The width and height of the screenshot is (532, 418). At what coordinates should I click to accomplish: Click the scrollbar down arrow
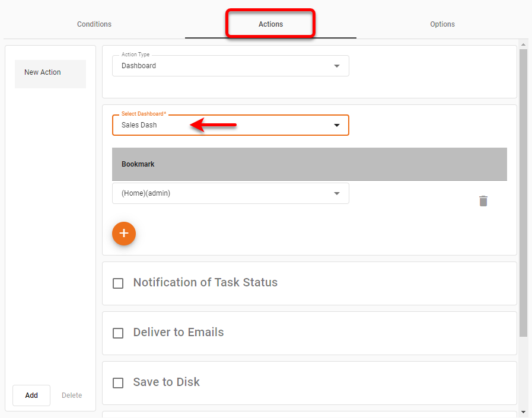[523, 413]
